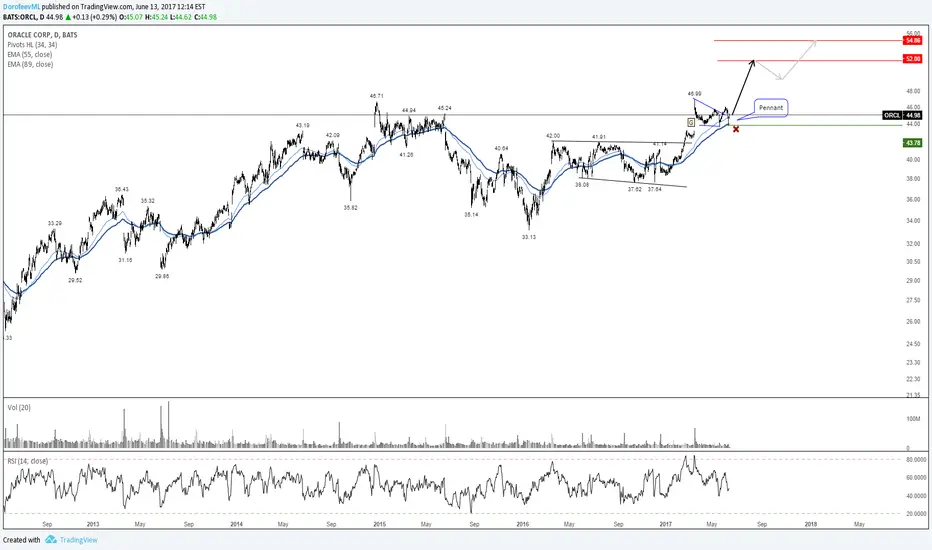Image resolution: width=932 pixels, height=550 pixels.
Task: Click the +0.13 (+0.29%) change value
Action: [x=93, y=17]
